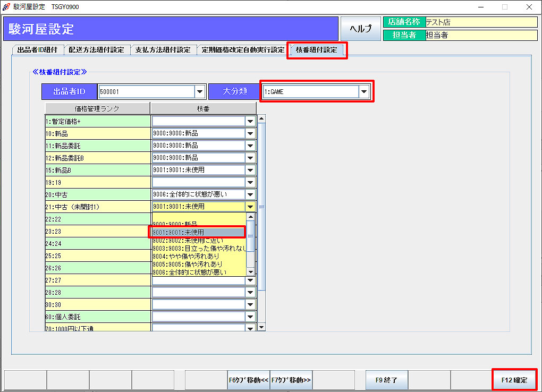Screen dimensions: 542x392
Task: Click the F9 終了 button
Action: coord(386,380)
